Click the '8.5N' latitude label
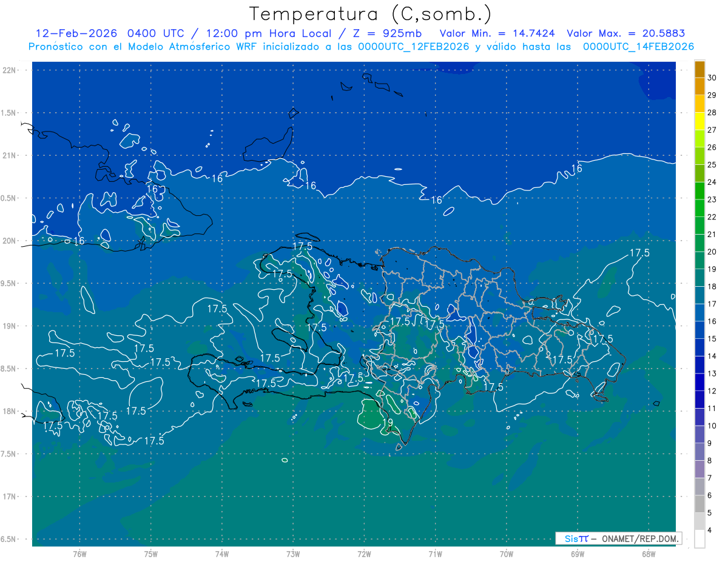The height and width of the screenshot is (562, 728). click(9, 369)
